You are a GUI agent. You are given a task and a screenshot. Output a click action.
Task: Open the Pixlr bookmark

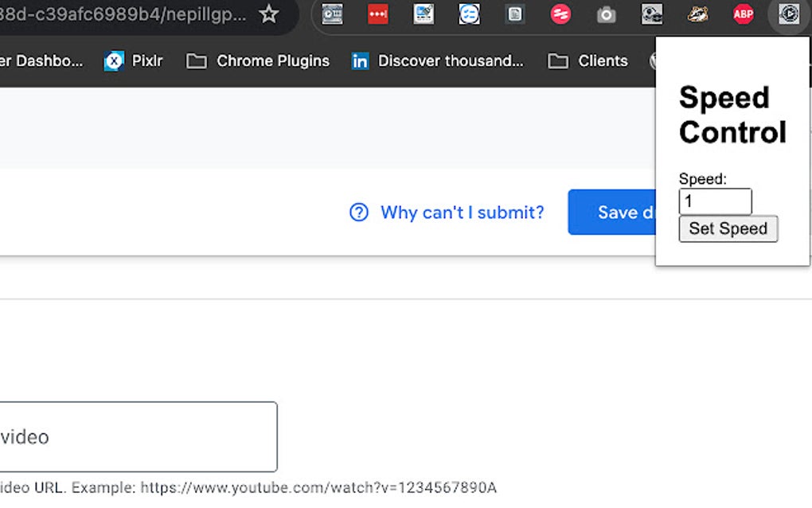[x=134, y=61]
